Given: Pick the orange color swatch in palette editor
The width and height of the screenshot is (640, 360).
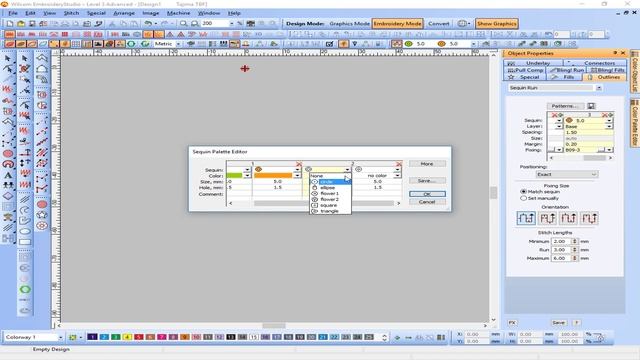Looking at the screenshot, I should [x=273, y=176].
